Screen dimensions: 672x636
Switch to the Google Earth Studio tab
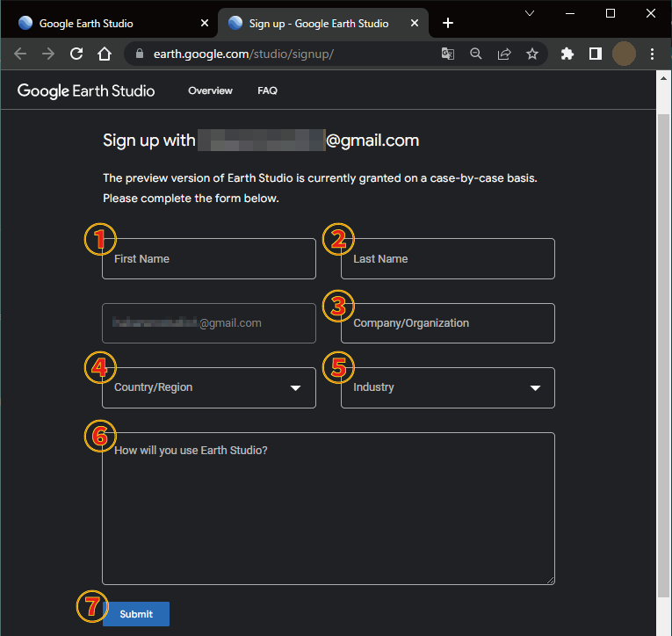[107, 24]
